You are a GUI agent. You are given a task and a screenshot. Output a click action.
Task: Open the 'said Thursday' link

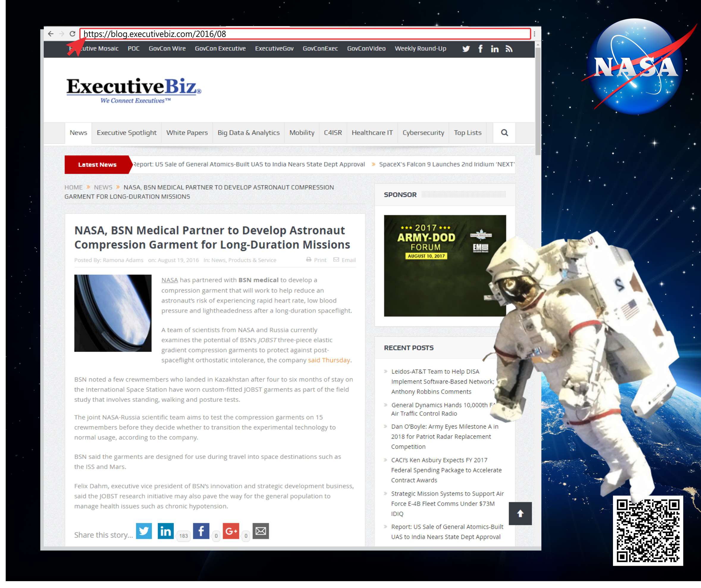pyautogui.click(x=329, y=360)
